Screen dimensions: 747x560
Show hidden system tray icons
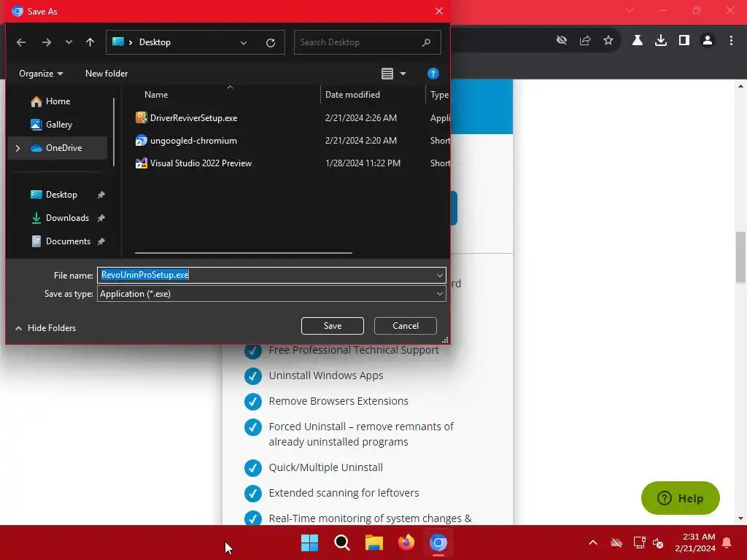coord(593,542)
